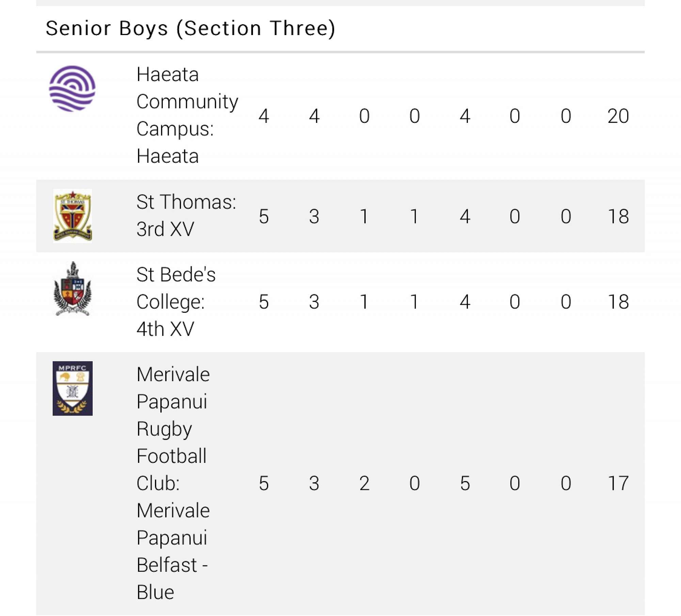This screenshot has width=681, height=616.
Task: Click Merivale Papanui Belfast - Blue team name
Action: coord(173,483)
